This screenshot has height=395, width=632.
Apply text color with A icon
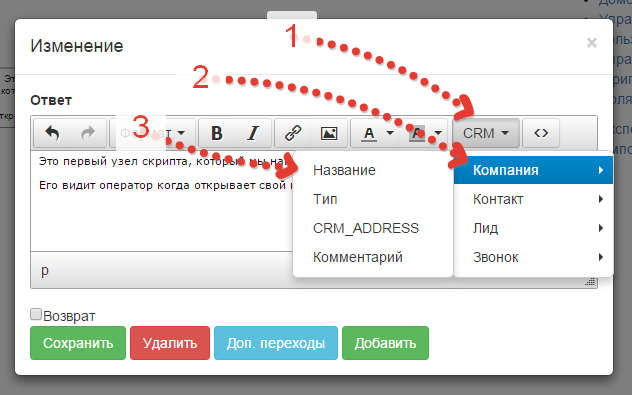(368, 133)
